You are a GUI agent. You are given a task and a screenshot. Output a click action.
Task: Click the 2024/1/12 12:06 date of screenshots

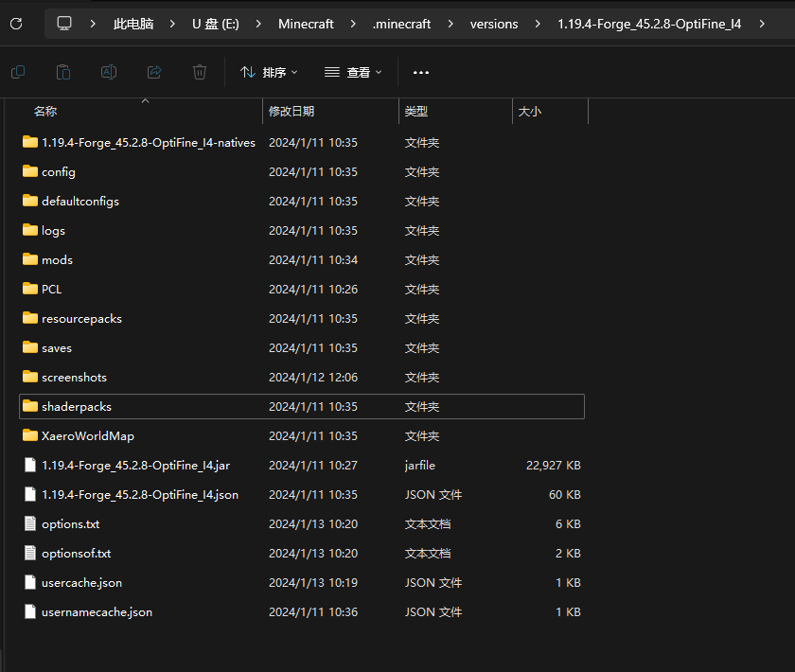coord(313,378)
